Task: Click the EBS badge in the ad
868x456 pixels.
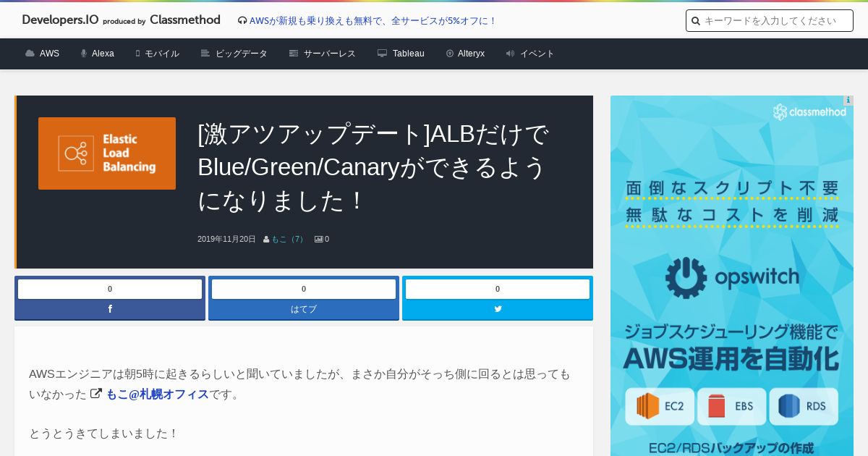Action: pos(732,406)
